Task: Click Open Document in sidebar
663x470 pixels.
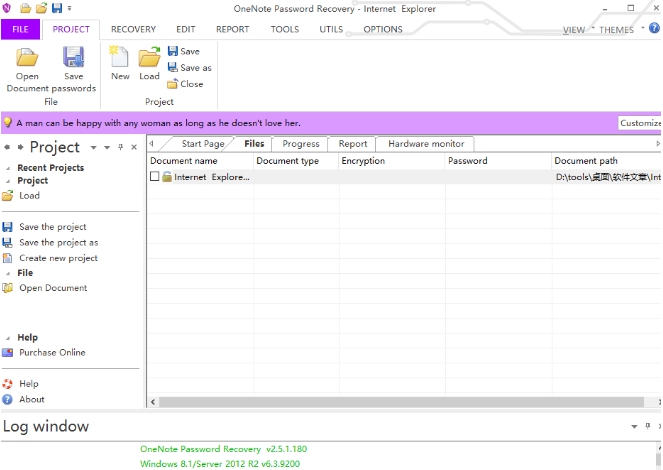Action: 53,288
